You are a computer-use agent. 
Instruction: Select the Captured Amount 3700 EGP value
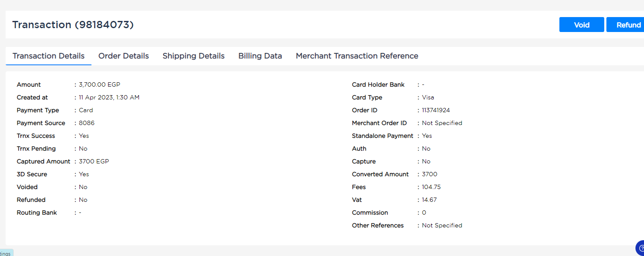pyautogui.click(x=94, y=161)
